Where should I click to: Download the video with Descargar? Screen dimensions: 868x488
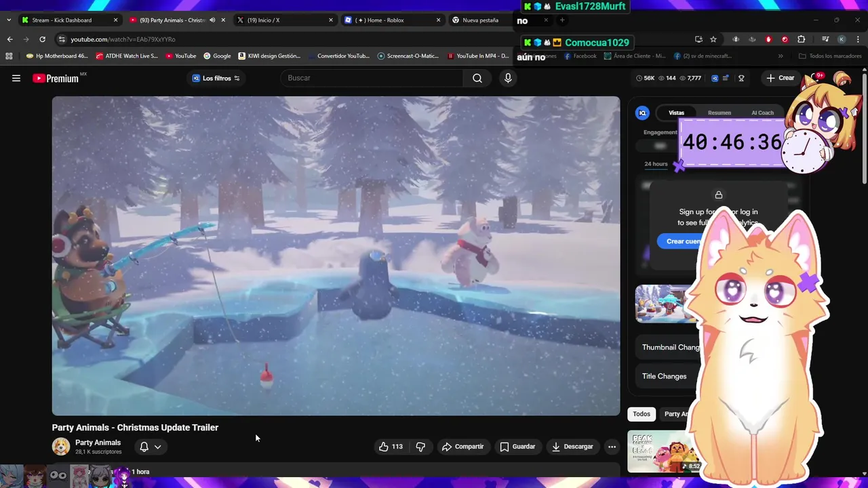pos(572,447)
